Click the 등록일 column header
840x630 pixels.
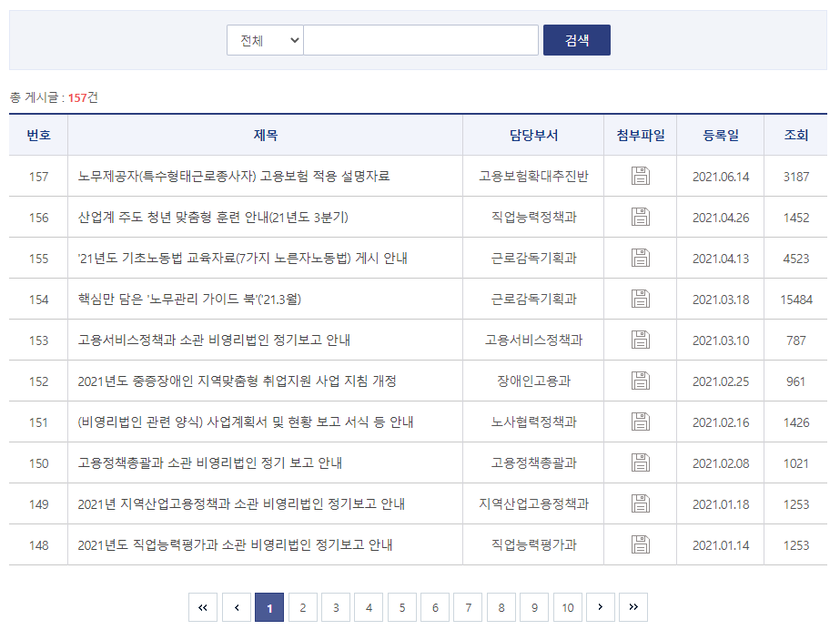click(721, 135)
